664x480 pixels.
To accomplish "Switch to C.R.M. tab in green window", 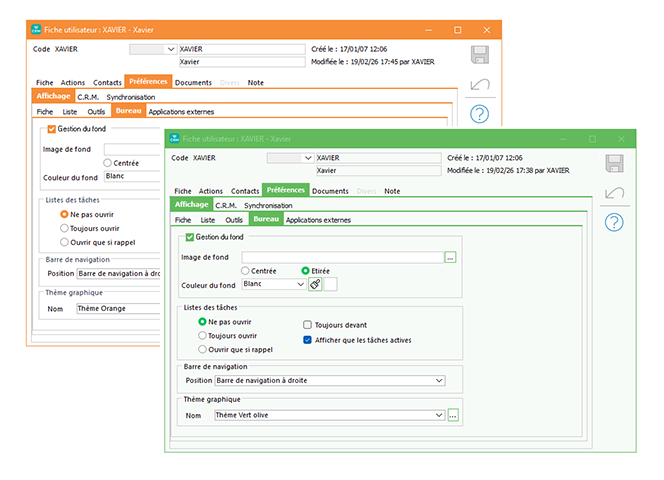I will pyautogui.click(x=226, y=205).
